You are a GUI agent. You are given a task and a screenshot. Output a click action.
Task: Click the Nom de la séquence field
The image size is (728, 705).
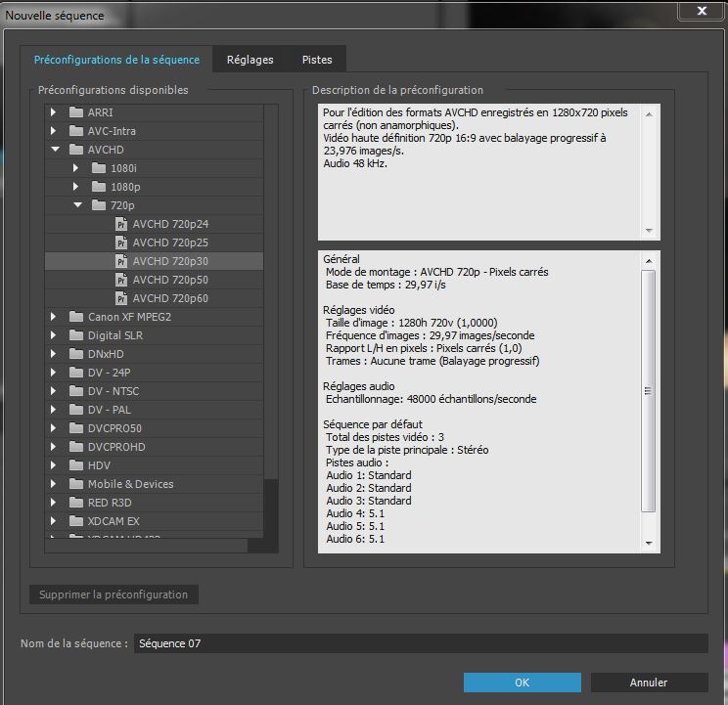tap(421, 643)
